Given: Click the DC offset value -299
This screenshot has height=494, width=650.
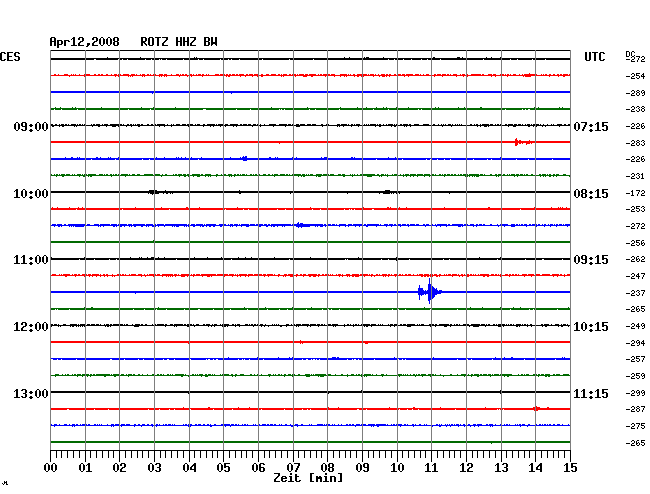Looking at the screenshot, I should [635, 393].
